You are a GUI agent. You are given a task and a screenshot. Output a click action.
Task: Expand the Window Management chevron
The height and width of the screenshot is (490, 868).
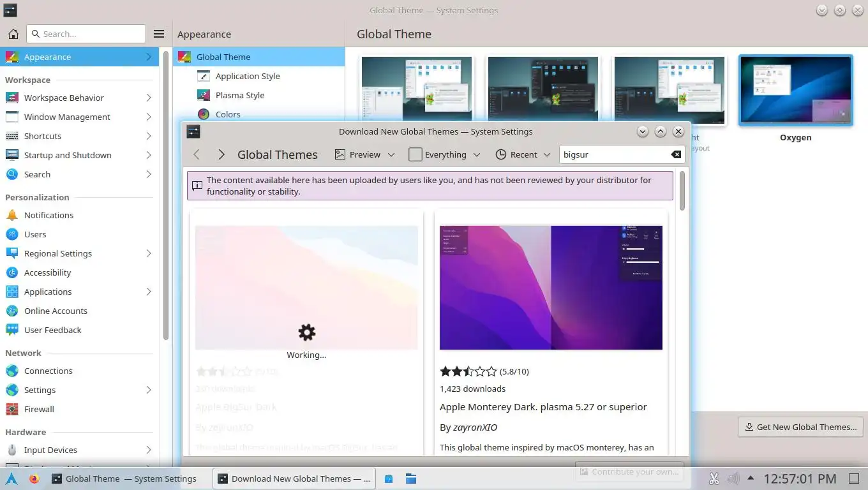pos(149,117)
